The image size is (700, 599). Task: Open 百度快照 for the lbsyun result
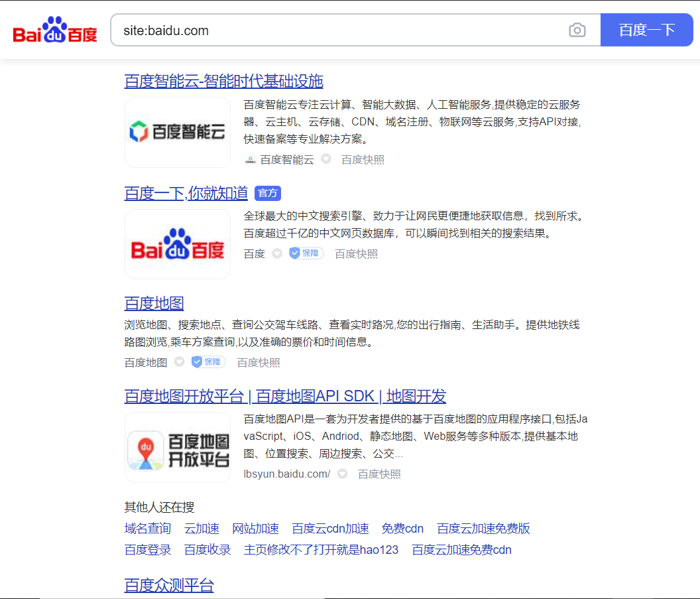pyautogui.click(x=379, y=474)
